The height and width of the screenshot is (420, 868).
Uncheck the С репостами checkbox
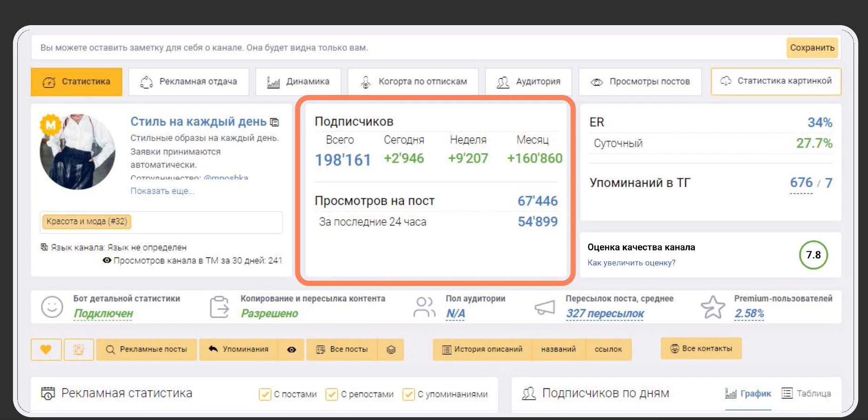(x=332, y=394)
